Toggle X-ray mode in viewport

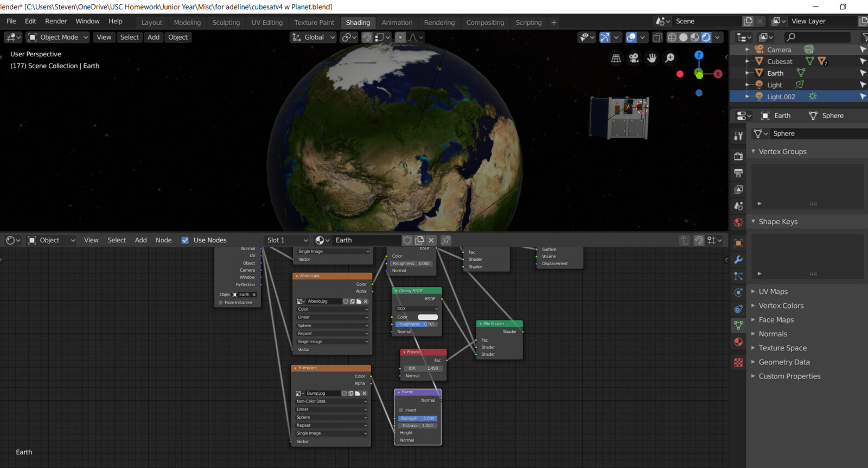point(657,37)
